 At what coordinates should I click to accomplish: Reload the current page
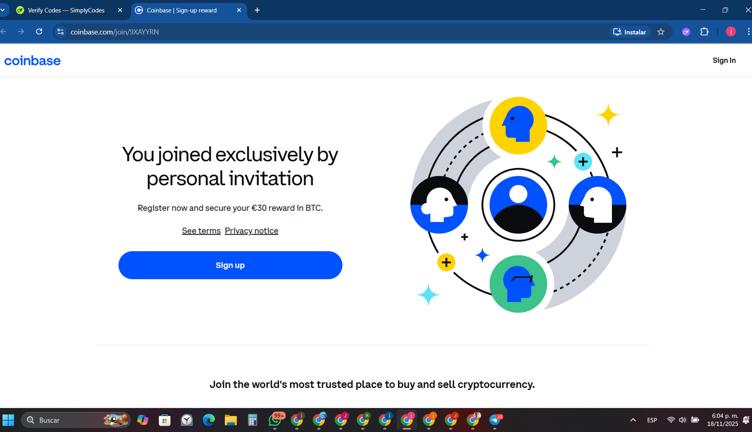[39, 32]
